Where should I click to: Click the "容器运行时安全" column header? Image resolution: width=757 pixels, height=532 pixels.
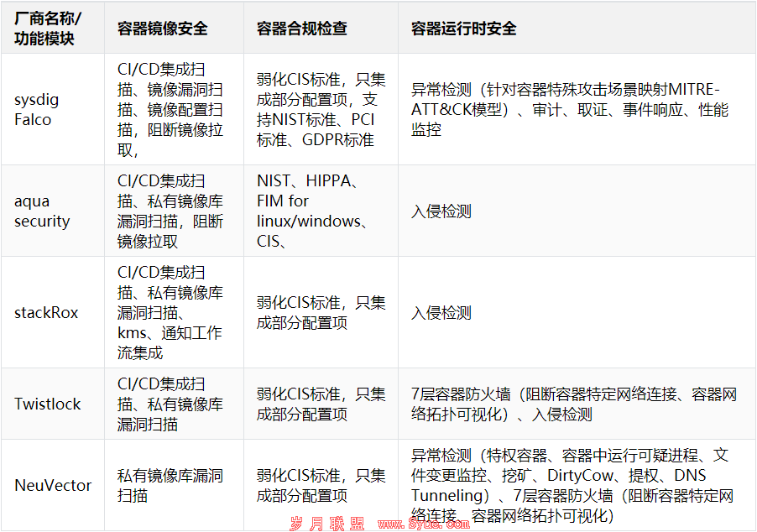pos(577,28)
